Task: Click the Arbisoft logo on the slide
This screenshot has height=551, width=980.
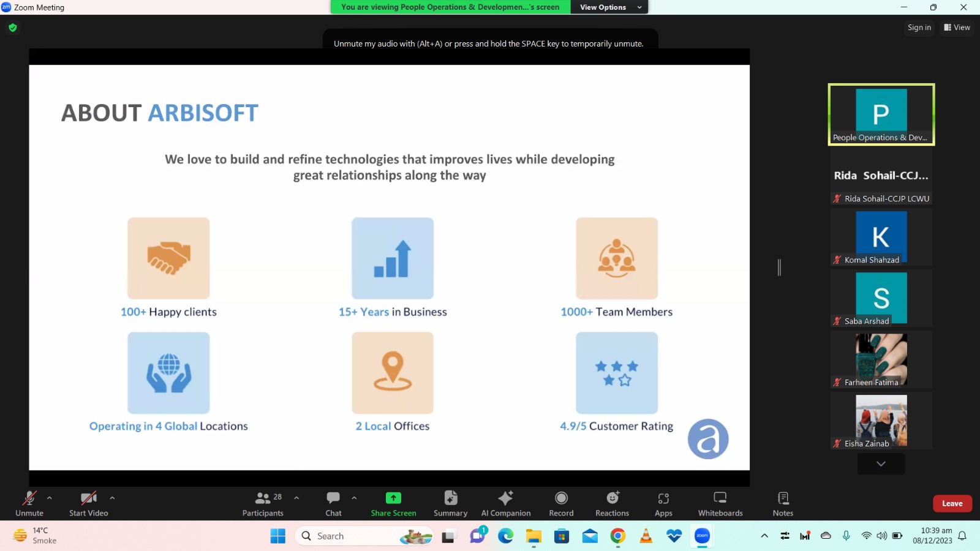Action: pyautogui.click(x=708, y=439)
